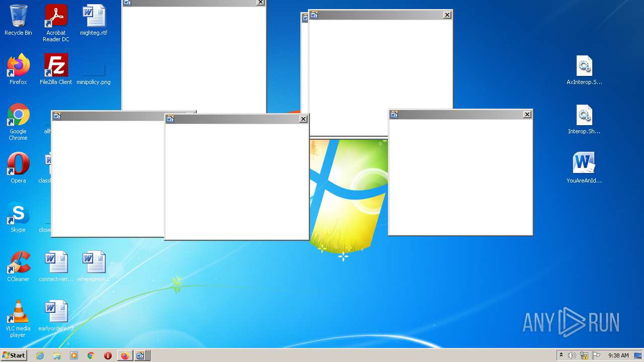Select the earlyorder.rtf document
The width and height of the screenshot is (644, 362).
click(x=56, y=316)
